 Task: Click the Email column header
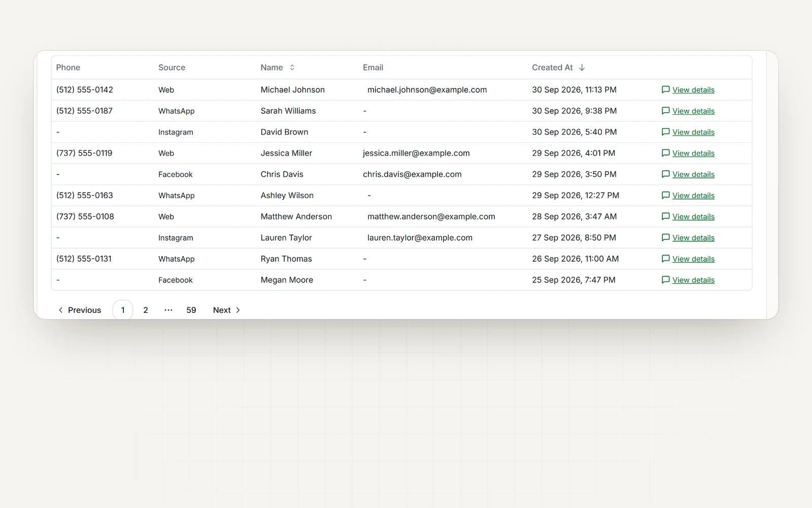pyautogui.click(x=373, y=68)
